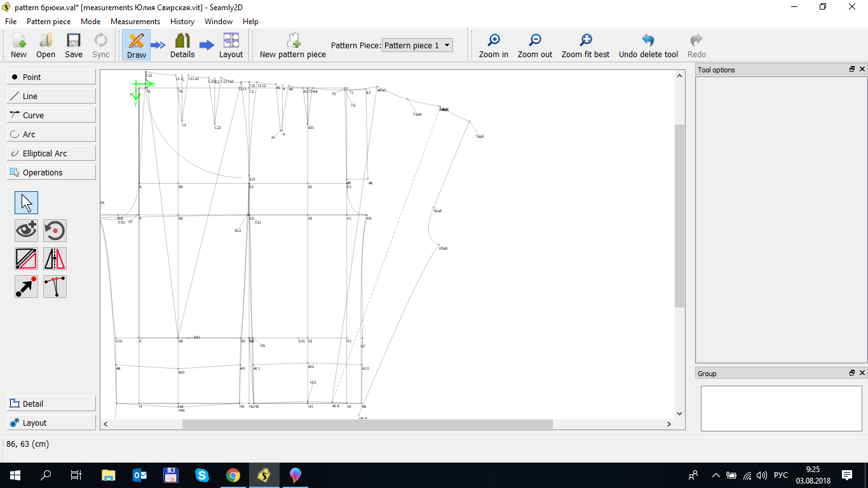Apply Zoom fit best

pyautogui.click(x=585, y=45)
